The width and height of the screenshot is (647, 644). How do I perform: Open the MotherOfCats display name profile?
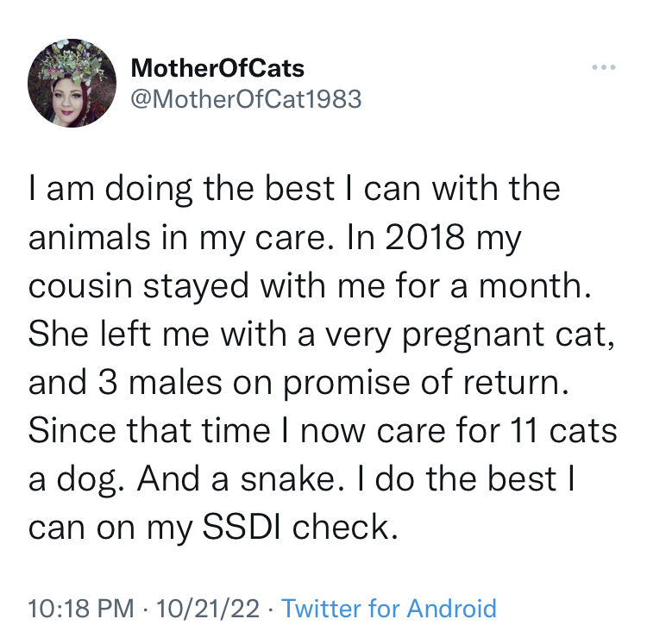[217, 68]
